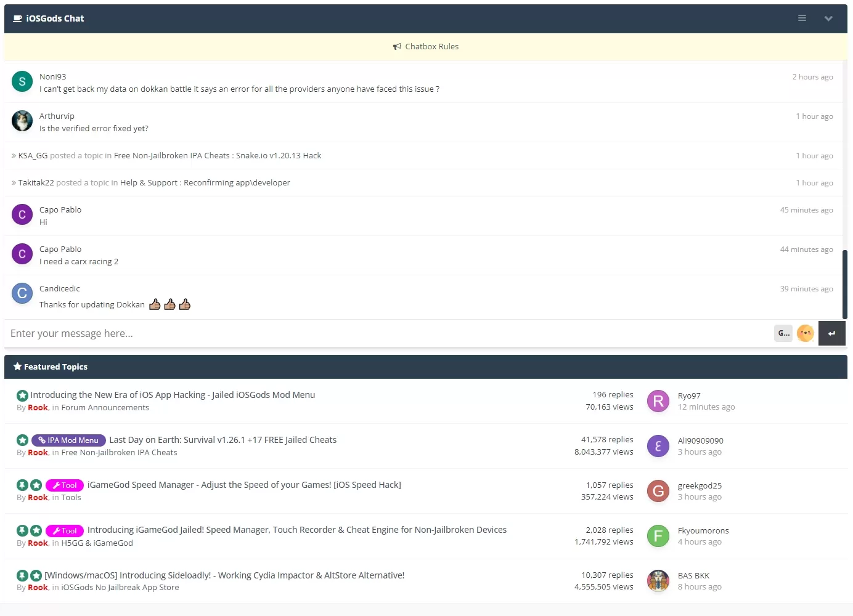Open the Reconfirming app\developer topic link
The height and width of the screenshot is (616, 853).
(237, 183)
